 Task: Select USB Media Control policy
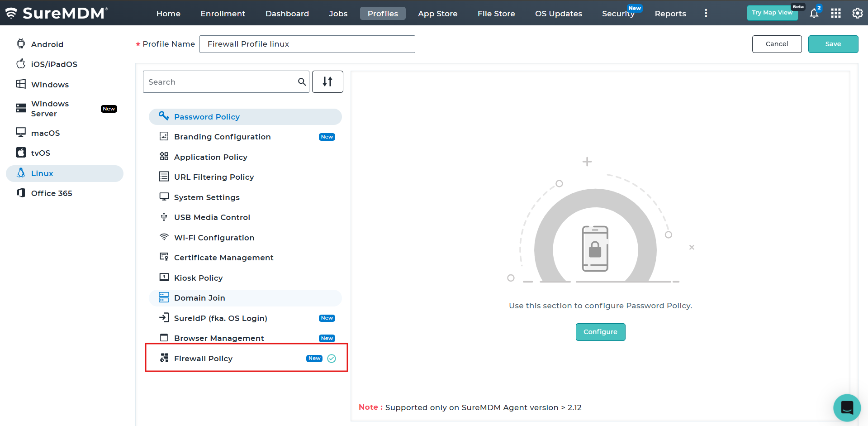pyautogui.click(x=245, y=217)
